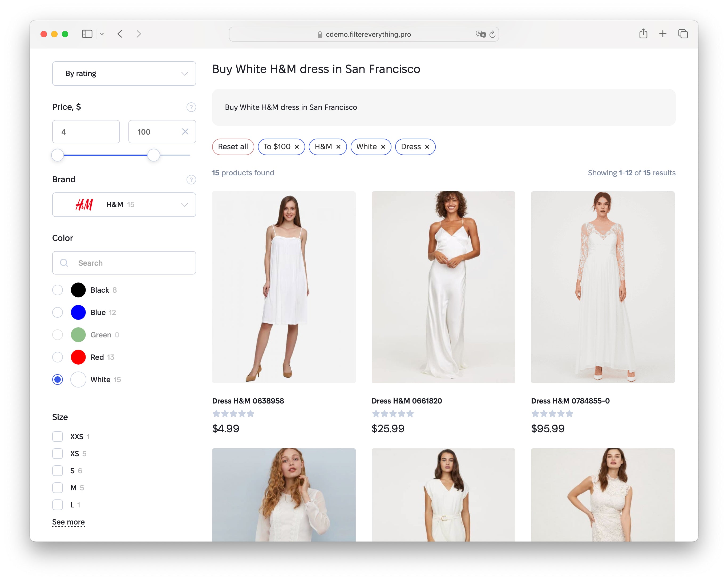
Task: Select the Black color radio button
Action: pos(57,290)
